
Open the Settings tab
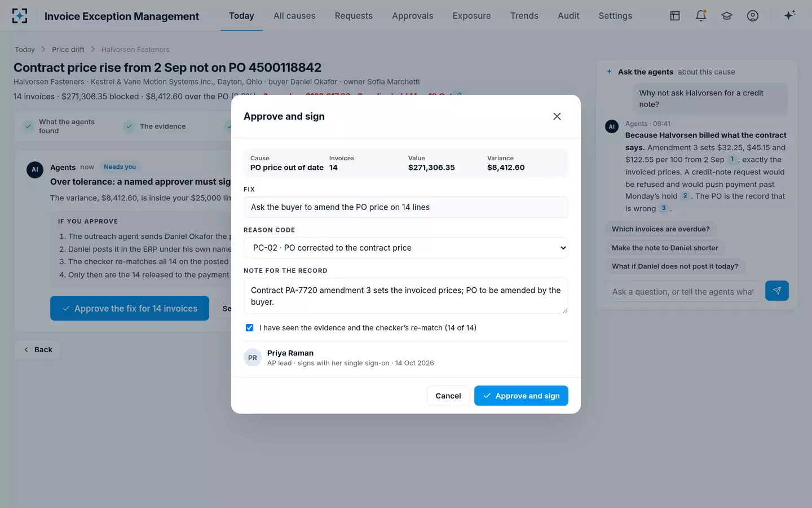(615, 16)
